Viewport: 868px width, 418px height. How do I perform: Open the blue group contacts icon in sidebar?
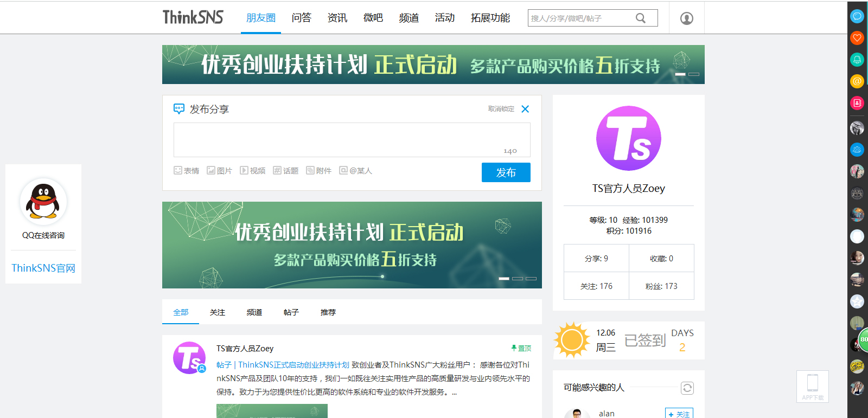(857, 150)
